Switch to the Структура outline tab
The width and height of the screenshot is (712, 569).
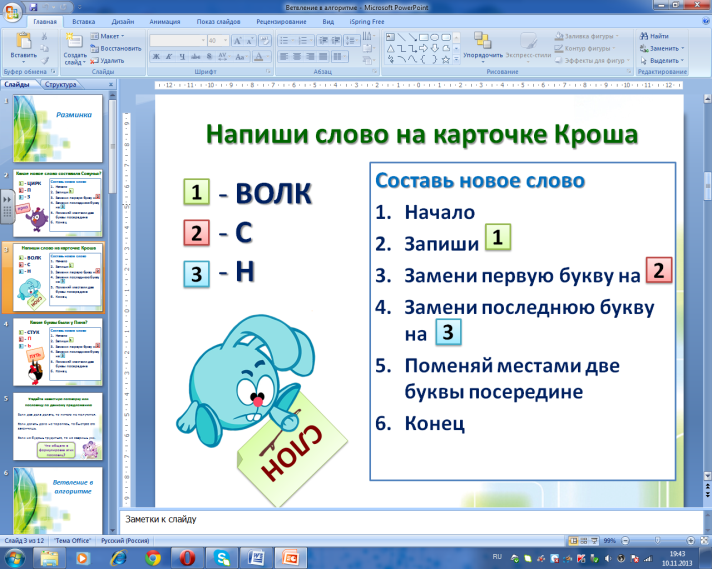[60, 84]
